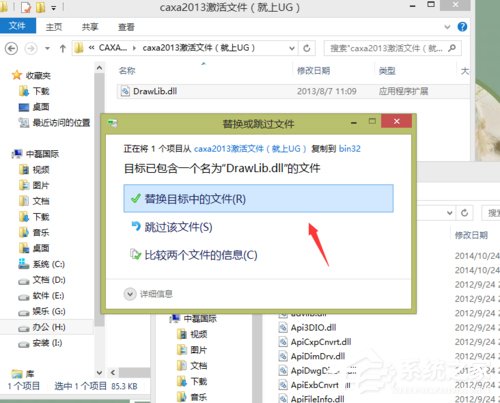Select Api3DIO.dll in back window
500x403 pixels.
[x=307, y=328]
